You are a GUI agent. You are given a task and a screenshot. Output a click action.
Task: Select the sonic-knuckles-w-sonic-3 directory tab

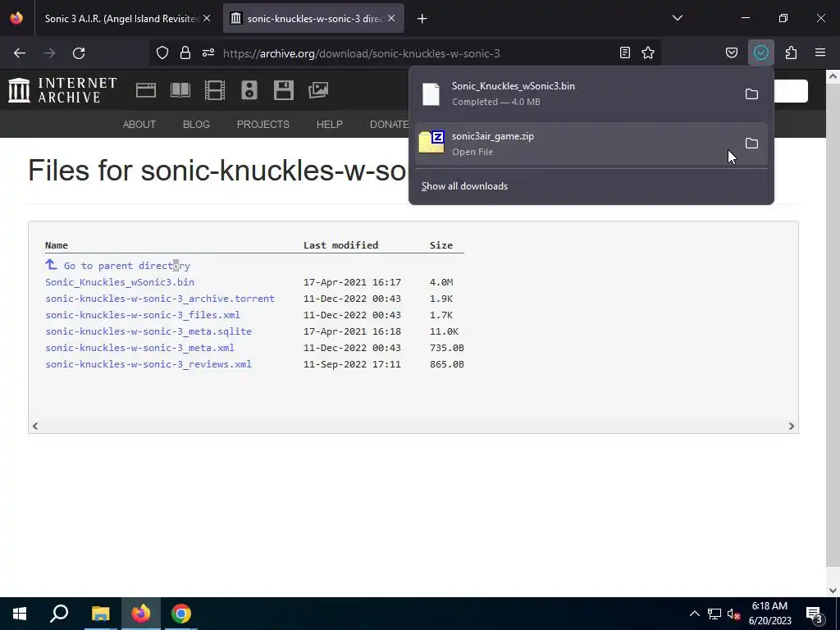pyautogui.click(x=314, y=19)
